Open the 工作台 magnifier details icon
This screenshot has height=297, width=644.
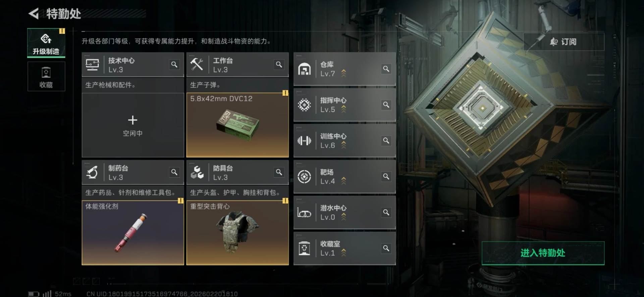point(279,64)
